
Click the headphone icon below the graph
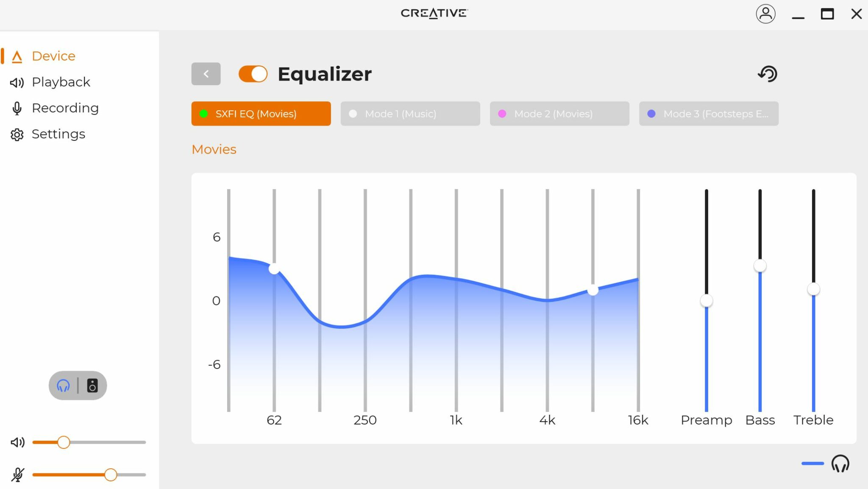pyautogui.click(x=840, y=464)
